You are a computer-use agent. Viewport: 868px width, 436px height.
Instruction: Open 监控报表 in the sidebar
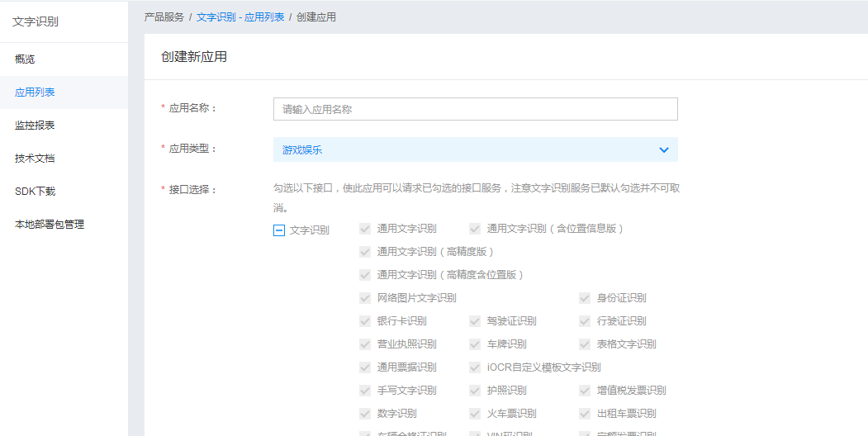64,126
